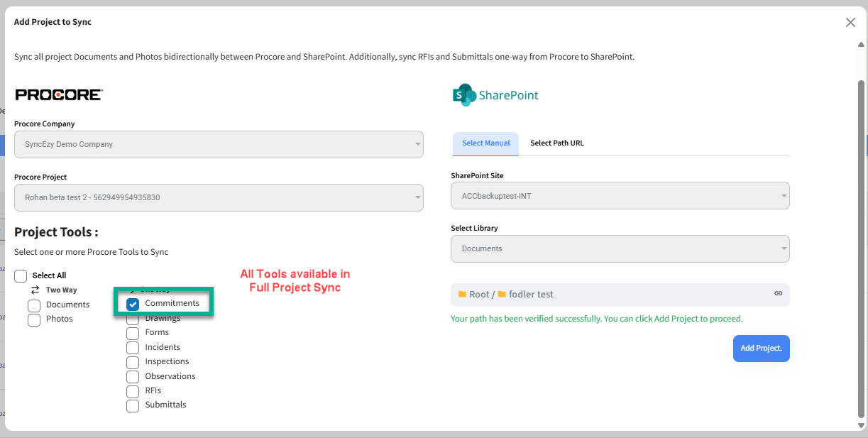
Task: Click the Two Way sync arrows icon
Action: point(35,290)
